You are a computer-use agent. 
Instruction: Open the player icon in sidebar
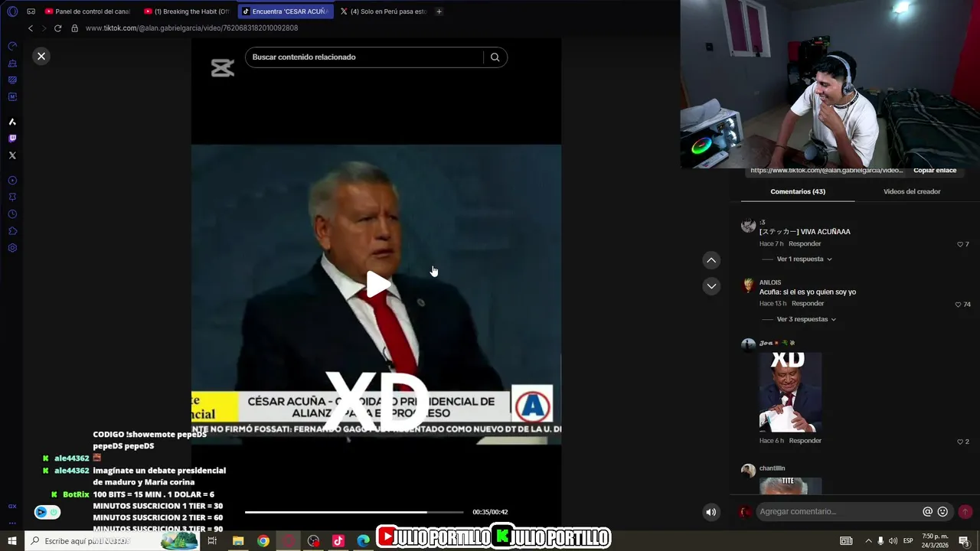[12, 181]
